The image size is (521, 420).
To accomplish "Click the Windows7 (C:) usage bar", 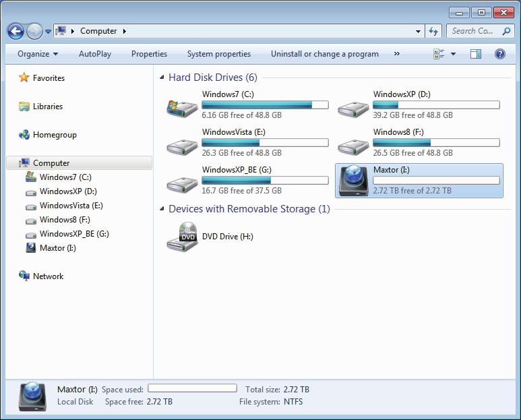I will [x=265, y=105].
